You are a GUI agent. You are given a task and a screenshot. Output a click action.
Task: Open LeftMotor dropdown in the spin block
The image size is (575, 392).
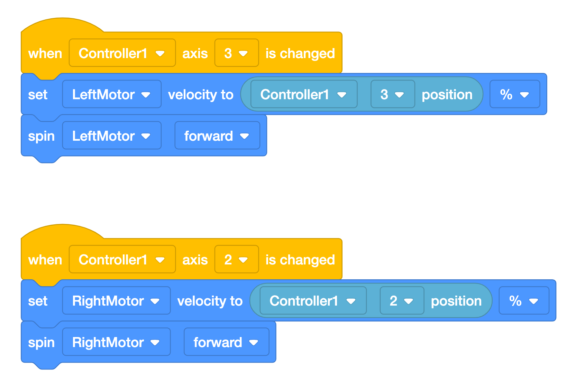coord(111,136)
